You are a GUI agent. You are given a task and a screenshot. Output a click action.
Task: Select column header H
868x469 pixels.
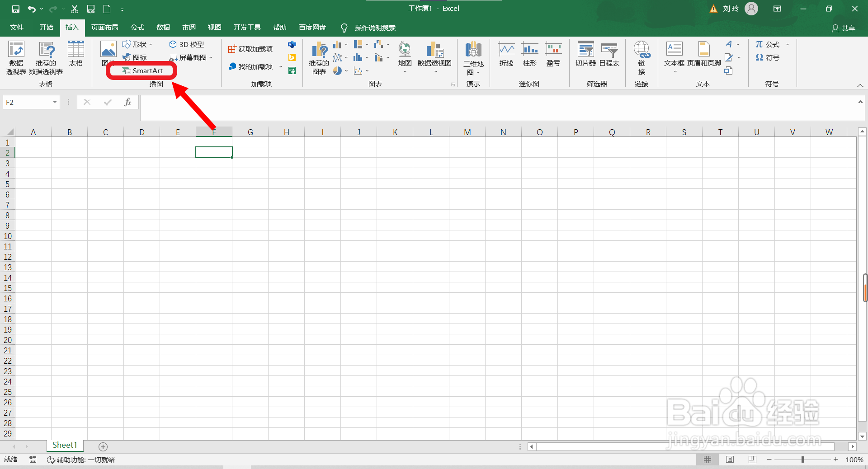287,132
